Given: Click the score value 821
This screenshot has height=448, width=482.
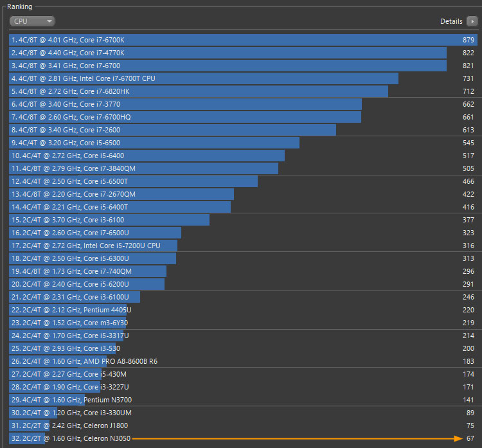Looking at the screenshot, I should click(x=468, y=66).
